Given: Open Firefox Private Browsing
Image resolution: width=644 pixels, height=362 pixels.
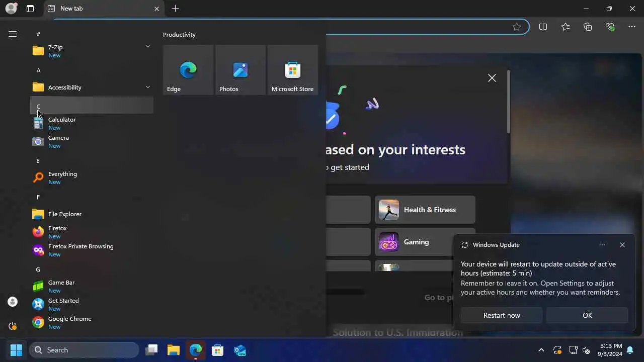Looking at the screenshot, I should pyautogui.click(x=92, y=250).
